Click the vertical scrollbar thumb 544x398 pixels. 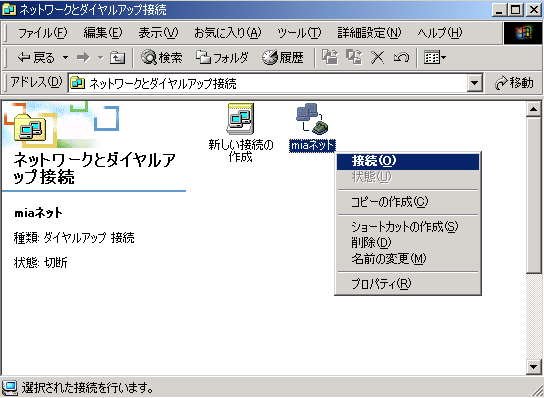[533, 195]
